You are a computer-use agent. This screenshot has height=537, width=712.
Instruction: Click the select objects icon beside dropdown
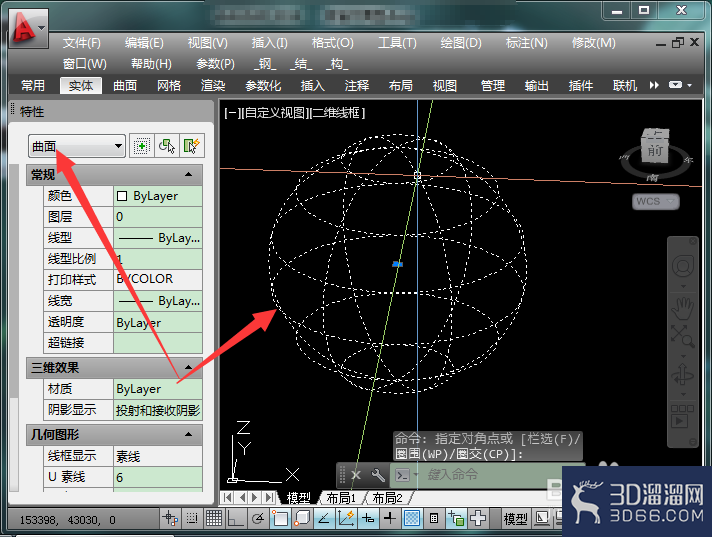tap(167, 146)
